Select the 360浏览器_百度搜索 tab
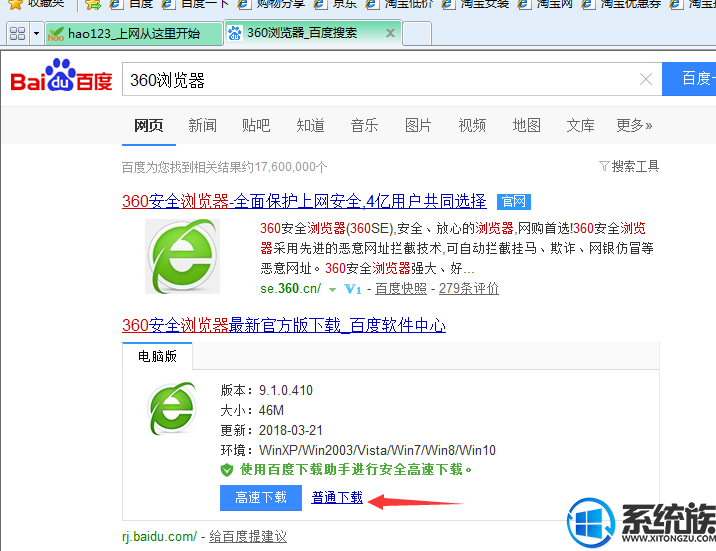716x551 pixels. (x=301, y=33)
